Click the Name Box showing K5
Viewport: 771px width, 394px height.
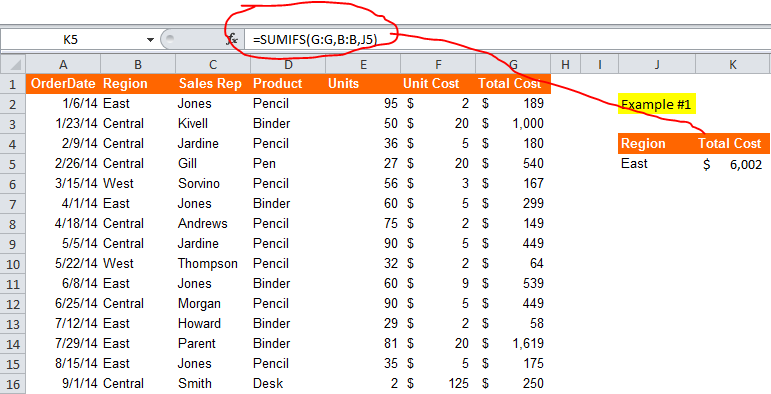pyautogui.click(x=71, y=40)
